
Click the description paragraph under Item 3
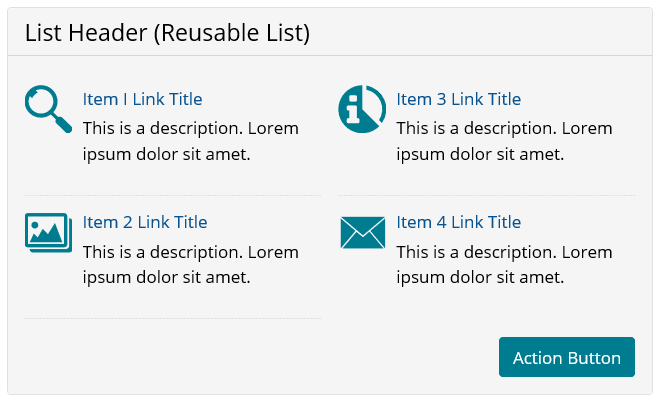click(x=504, y=141)
